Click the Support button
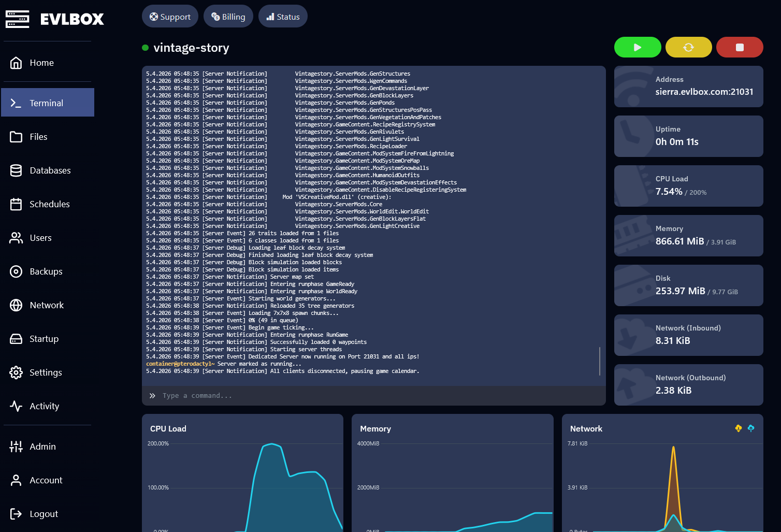The width and height of the screenshot is (781, 532). point(170,17)
